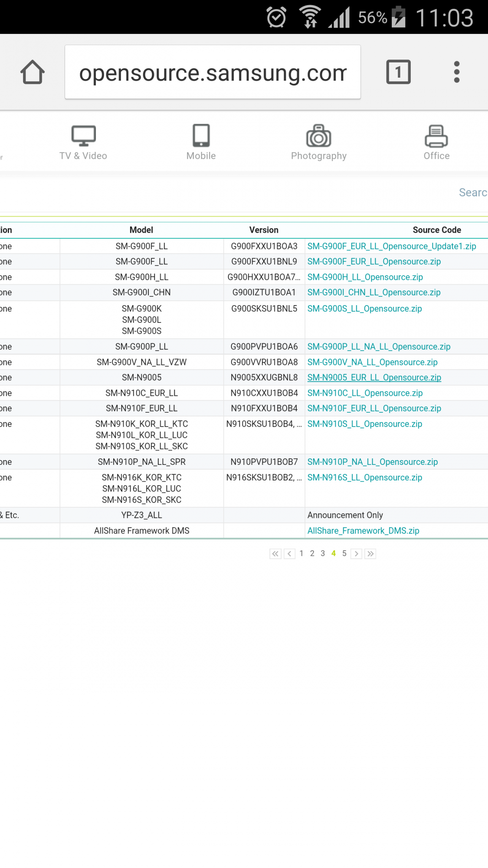The image size is (488, 868).
Task: Click the Model column header
Action: 141,230
